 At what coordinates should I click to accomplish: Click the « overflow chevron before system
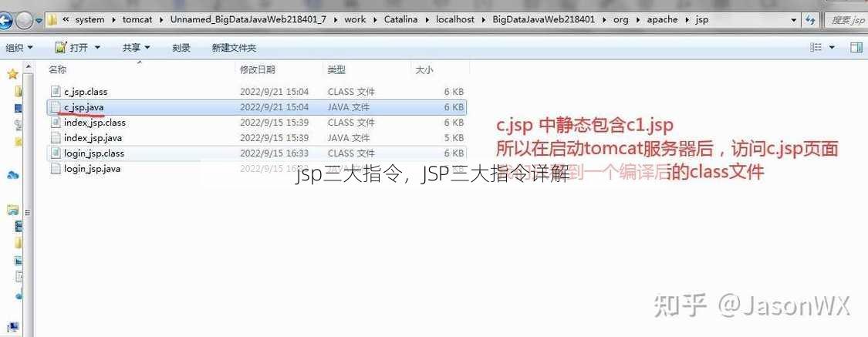point(66,19)
